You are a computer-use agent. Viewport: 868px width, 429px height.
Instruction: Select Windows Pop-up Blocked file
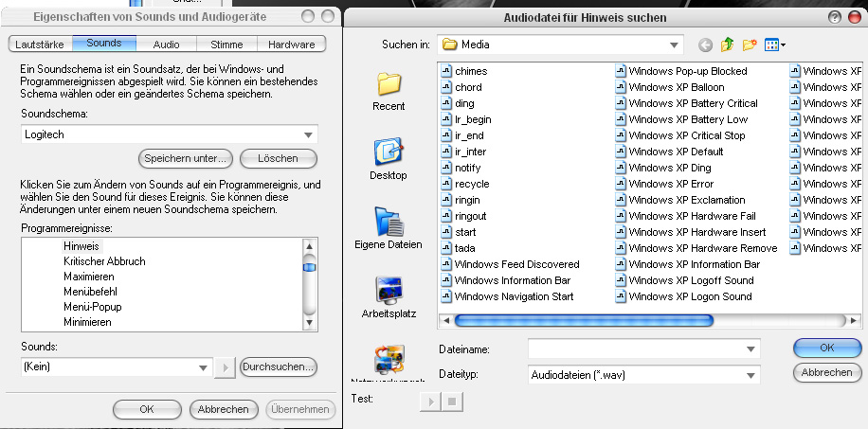[x=681, y=71]
